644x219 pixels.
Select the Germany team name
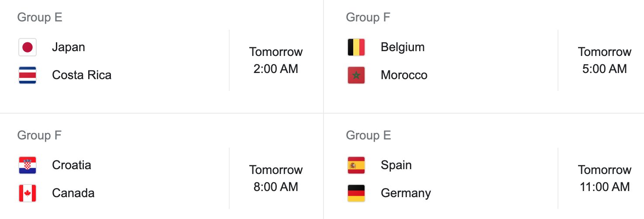pyautogui.click(x=406, y=193)
